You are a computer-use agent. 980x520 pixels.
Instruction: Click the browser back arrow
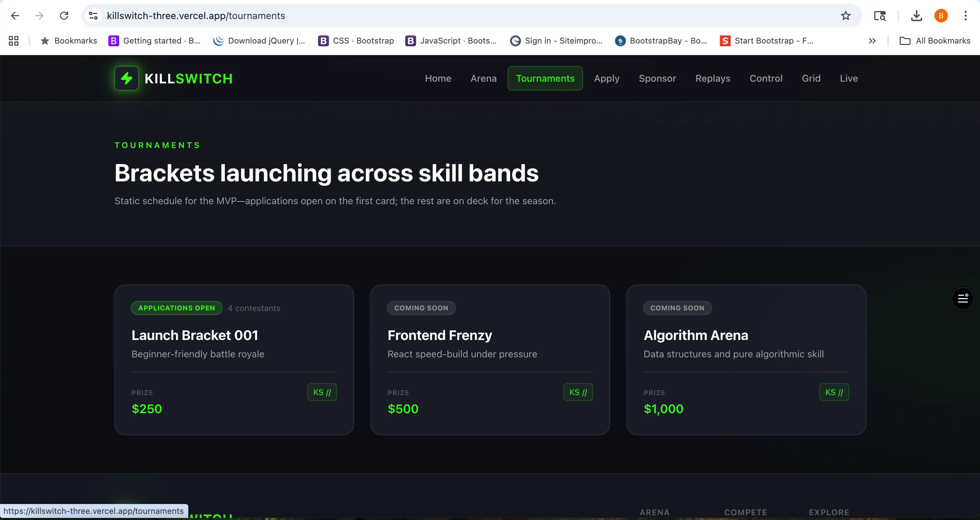(15, 16)
